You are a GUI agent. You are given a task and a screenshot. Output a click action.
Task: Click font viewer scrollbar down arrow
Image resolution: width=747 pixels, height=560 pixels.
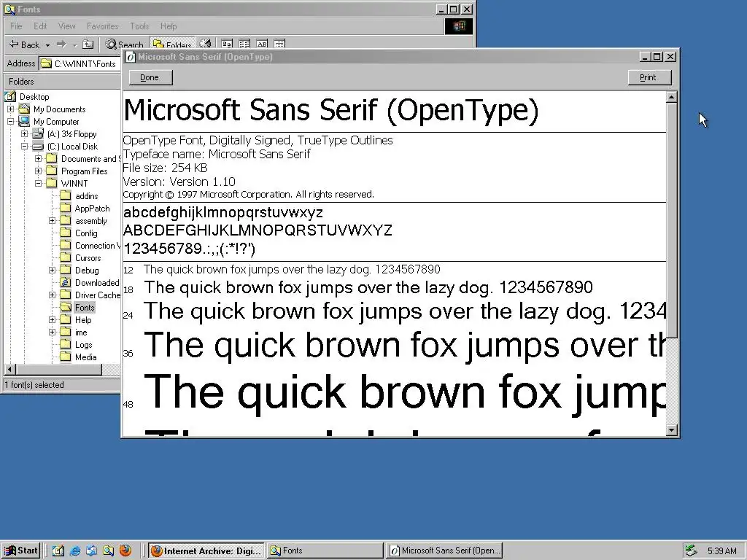click(x=671, y=430)
